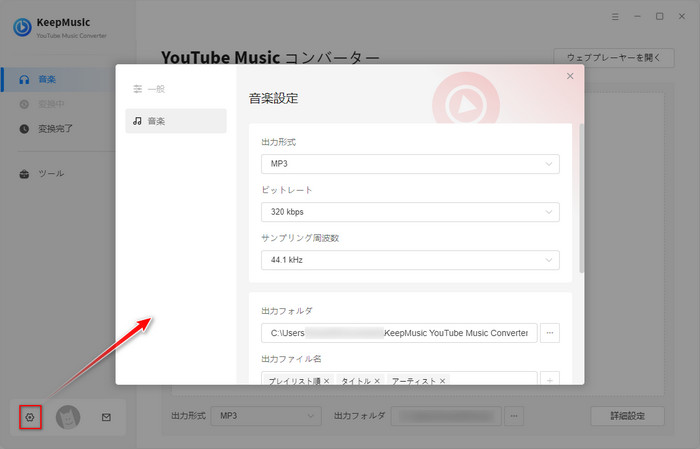
Task: Expand the ビットレート 320 kbps dropdown
Action: click(x=410, y=212)
